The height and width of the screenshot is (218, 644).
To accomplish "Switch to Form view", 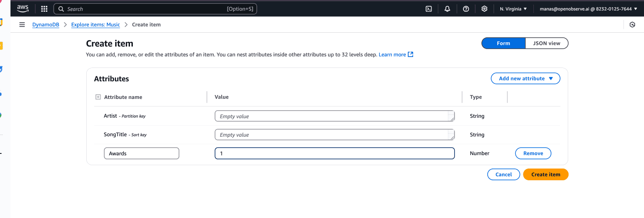I will pyautogui.click(x=503, y=43).
